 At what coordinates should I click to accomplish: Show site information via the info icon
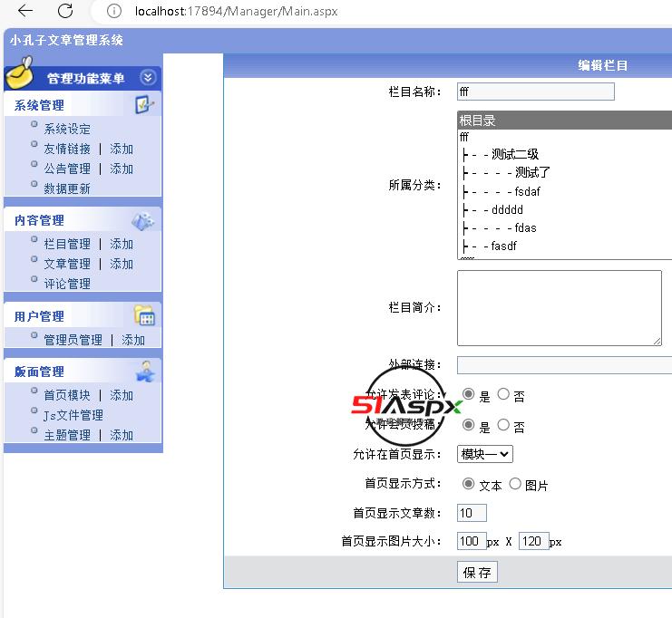113,11
